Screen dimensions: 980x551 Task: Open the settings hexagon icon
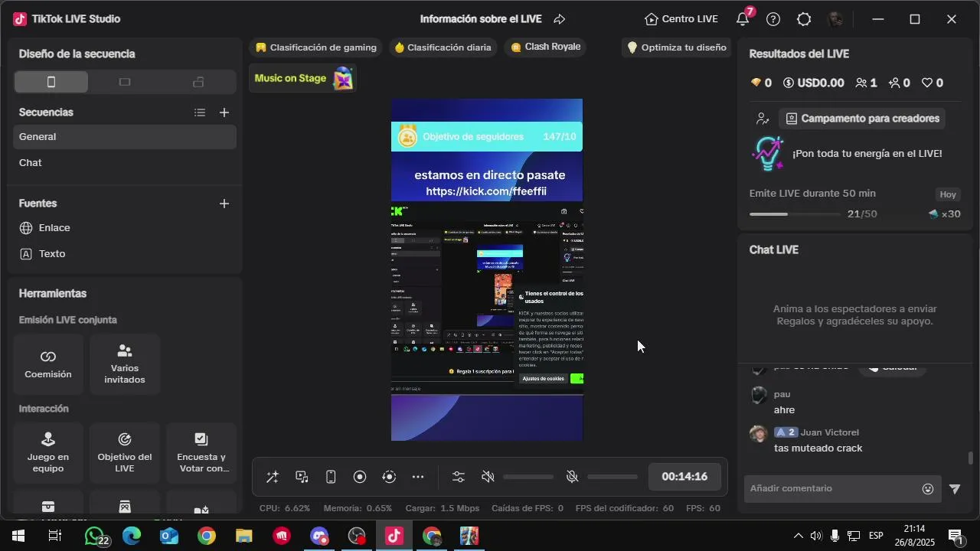804,19
